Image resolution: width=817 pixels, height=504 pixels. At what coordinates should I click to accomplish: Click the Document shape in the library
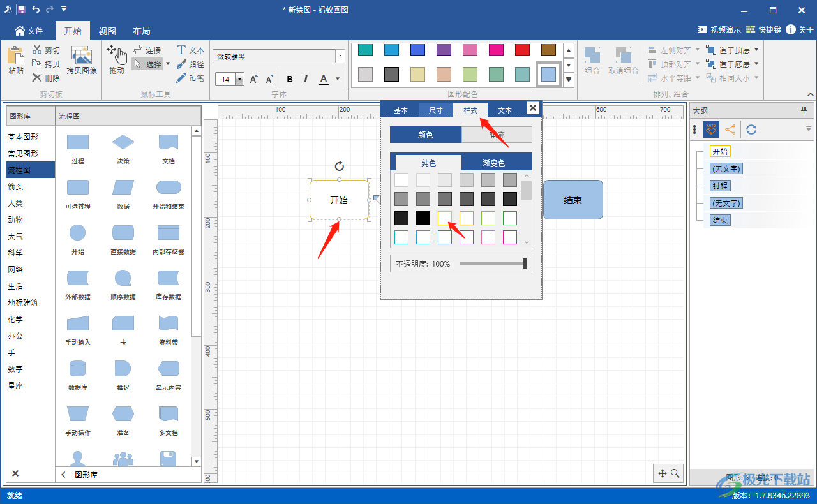[x=169, y=142]
